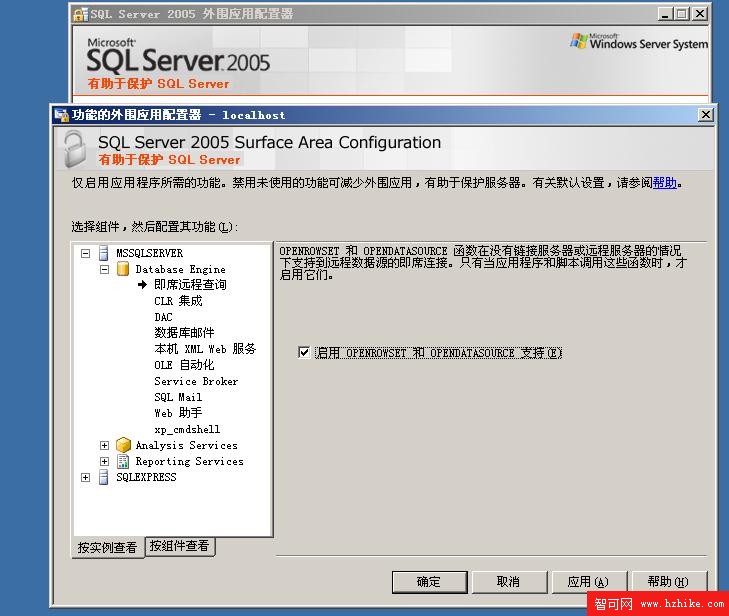Screen dimensions: 729x616
Task: Select Service Broker in the tree
Action: (x=196, y=381)
